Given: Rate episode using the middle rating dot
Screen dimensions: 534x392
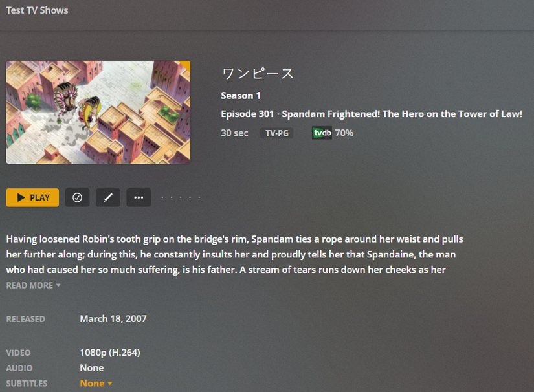Looking at the screenshot, I should (181, 197).
